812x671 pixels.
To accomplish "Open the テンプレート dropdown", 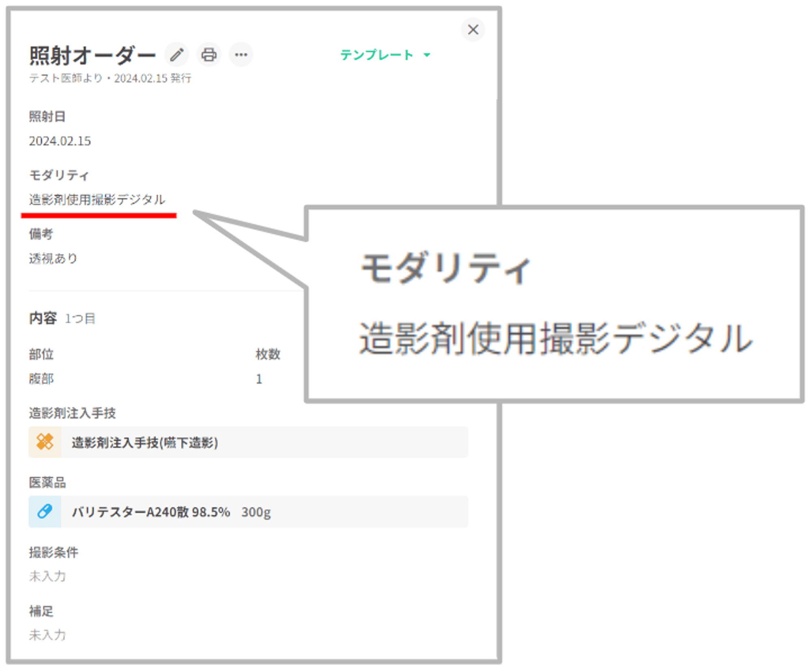I will tap(377, 55).
